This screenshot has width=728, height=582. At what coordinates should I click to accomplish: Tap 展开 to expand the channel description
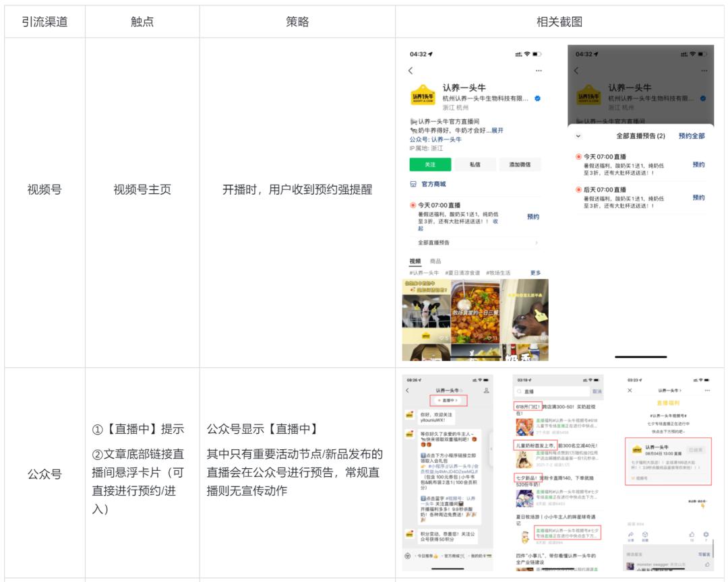(497, 131)
